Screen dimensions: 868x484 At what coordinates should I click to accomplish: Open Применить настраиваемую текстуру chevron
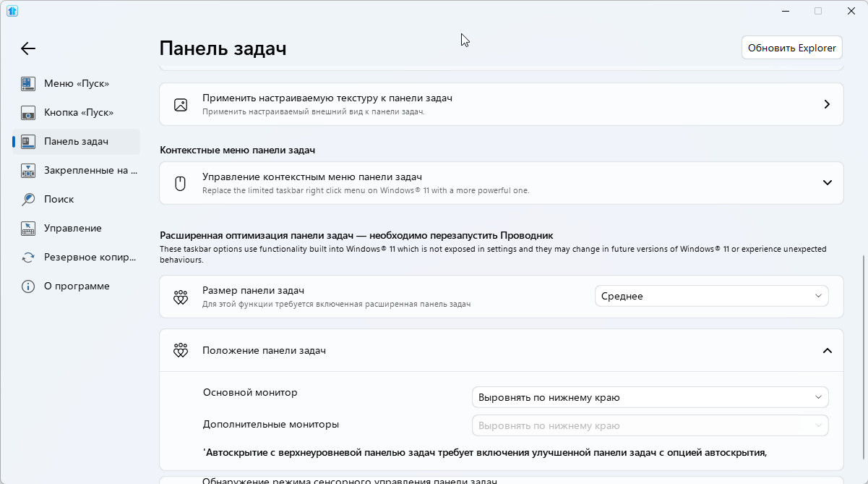click(x=828, y=104)
